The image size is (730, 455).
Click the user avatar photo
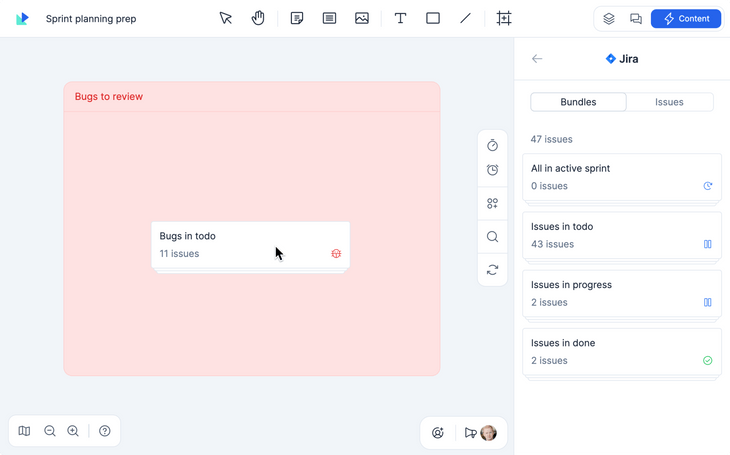pos(488,433)
